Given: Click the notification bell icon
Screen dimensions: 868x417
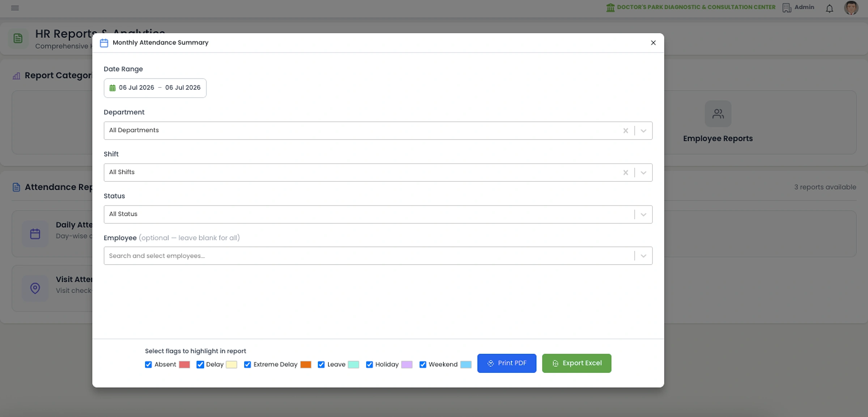Looking at the screenshot, I should [829, 8].
